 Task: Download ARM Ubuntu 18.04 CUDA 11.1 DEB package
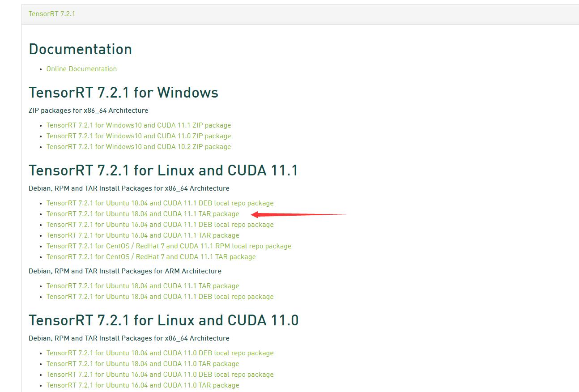tap(160, 297)
